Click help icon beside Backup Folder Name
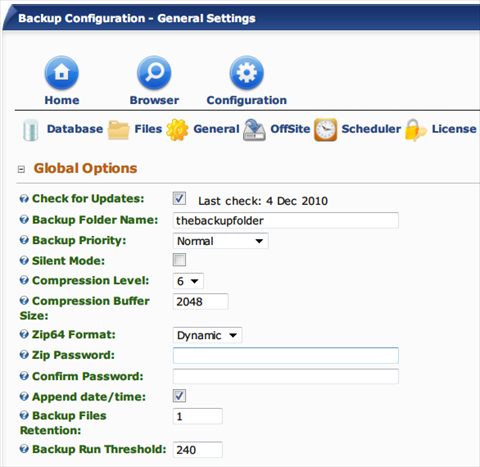Image resolution: width=480 pixels, height=467 pixels. [24, 220]
